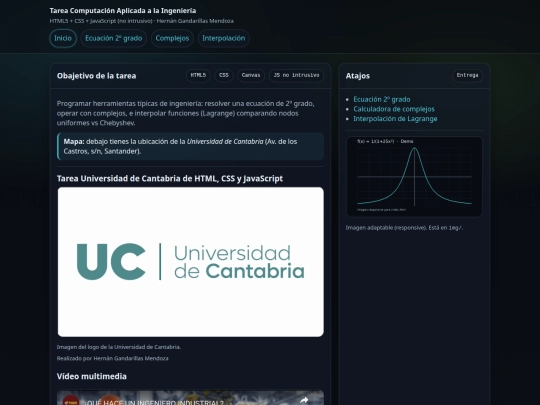This screenshot has width=540, height=405.
Task: Click the channel avatar on the video
Action: [71, 401]
